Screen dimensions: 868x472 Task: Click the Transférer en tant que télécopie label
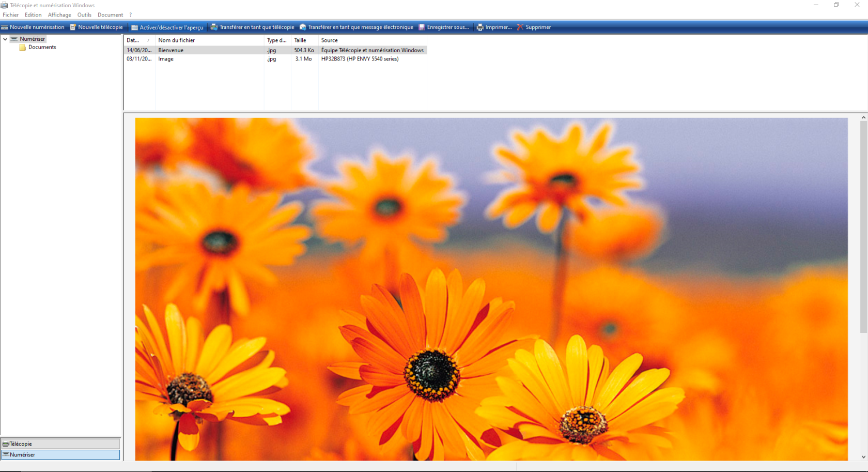tap(257, 27)
